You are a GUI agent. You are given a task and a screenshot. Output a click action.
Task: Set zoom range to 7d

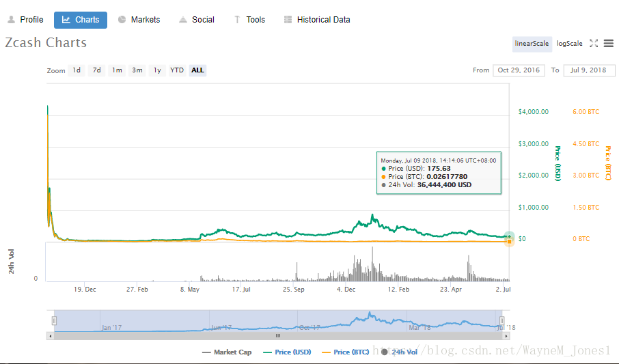point(97,70)
